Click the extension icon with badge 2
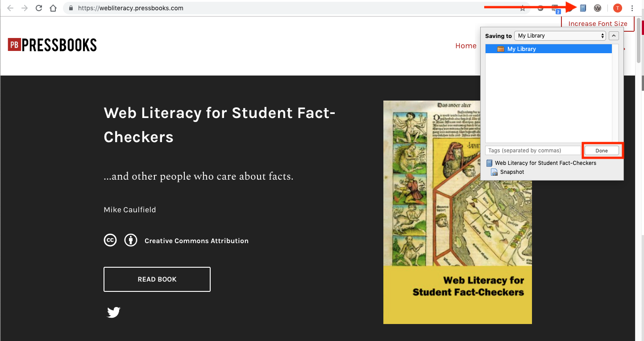 [x=555, y=8]
